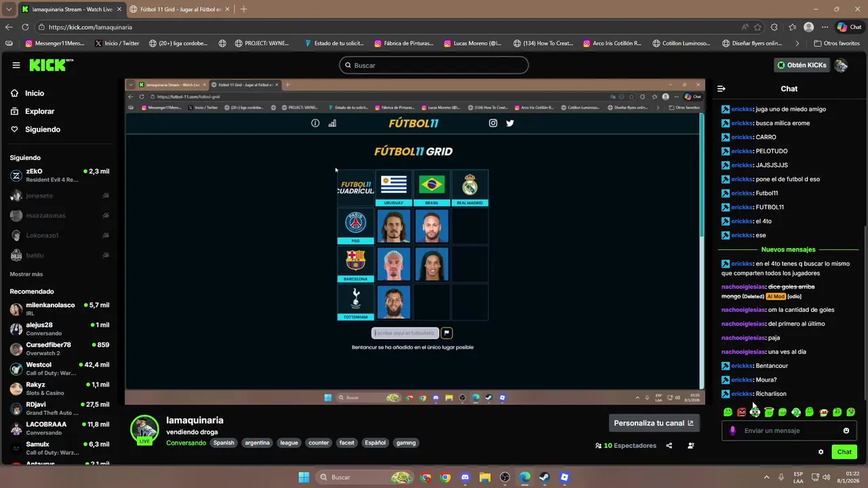Image resolution: width=868 pixels, height=488 pixels.
Task: Open 'Otros favoritos' bookmarks folder
Action: [x=835, y=43]
